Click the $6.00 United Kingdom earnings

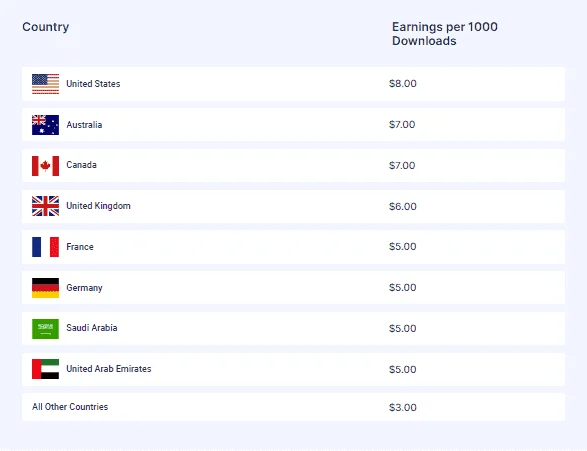403,207
